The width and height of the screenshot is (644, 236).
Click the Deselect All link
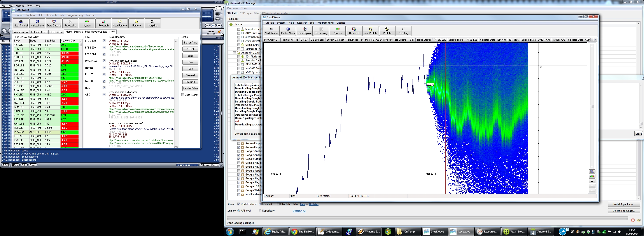(299, 211)
